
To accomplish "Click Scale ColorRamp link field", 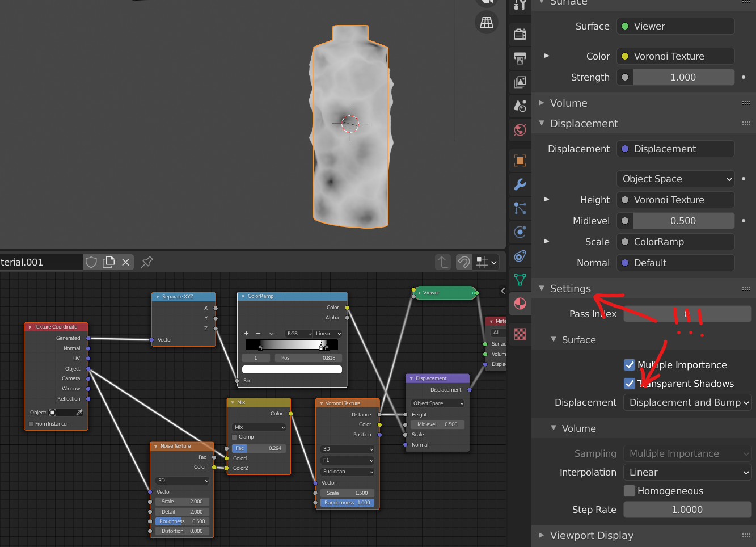I will 675,242.
